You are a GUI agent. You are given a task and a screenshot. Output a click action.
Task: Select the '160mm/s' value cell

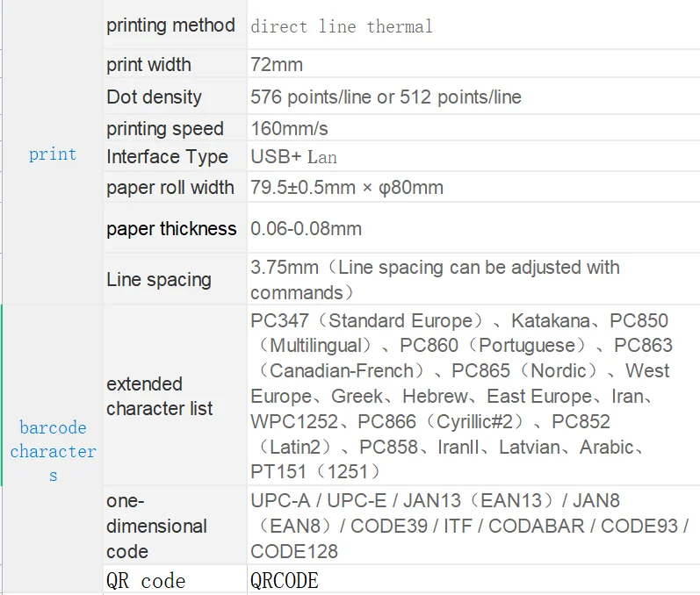[289, 129]
